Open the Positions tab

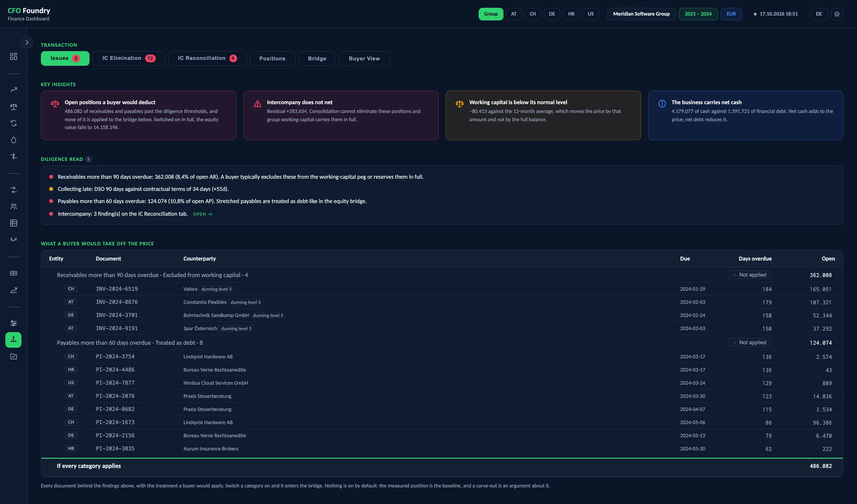pyautogui.click(x=272, y=59)
